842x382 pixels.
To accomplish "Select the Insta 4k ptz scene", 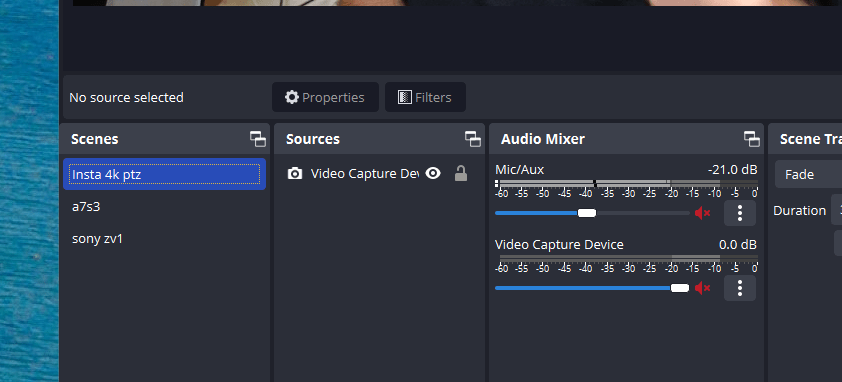I will 164,174.
